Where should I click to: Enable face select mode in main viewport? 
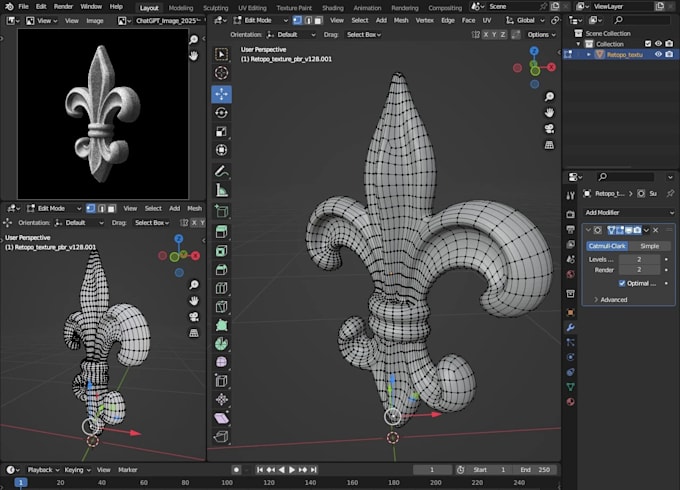318,20
